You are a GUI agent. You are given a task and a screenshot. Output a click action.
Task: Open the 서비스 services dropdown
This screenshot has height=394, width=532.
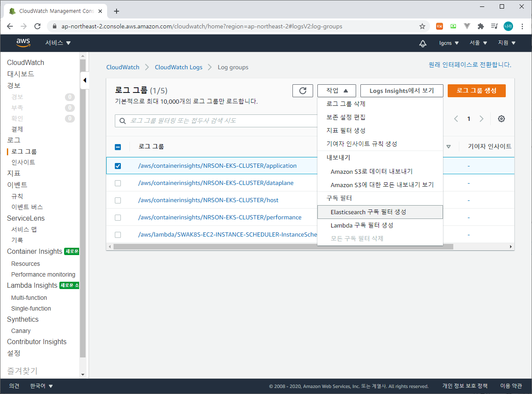pyautogui.click(x=58, y=43)
